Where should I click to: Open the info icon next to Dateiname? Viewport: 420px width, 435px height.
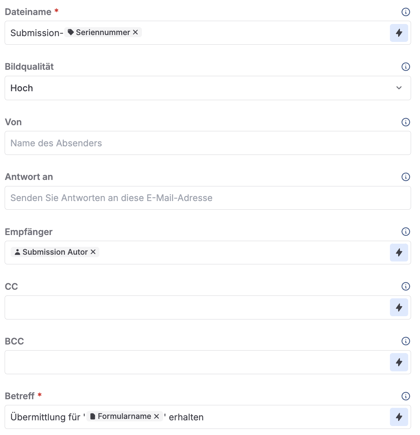405,12
